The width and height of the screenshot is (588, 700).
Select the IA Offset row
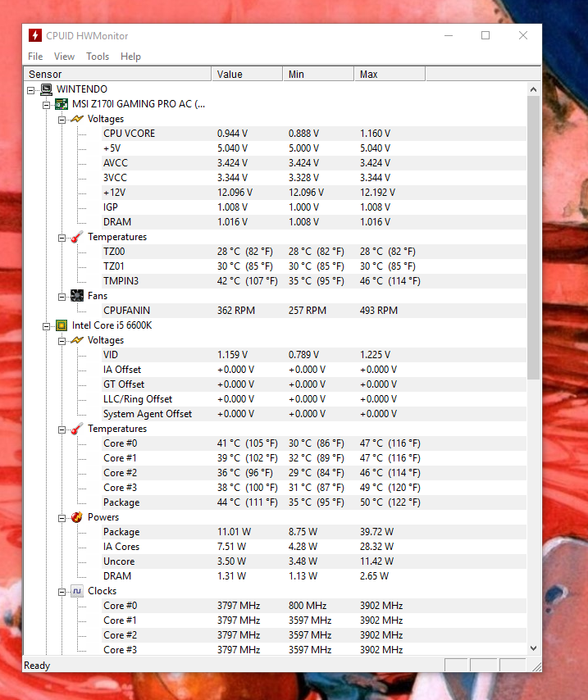[314, 370]
